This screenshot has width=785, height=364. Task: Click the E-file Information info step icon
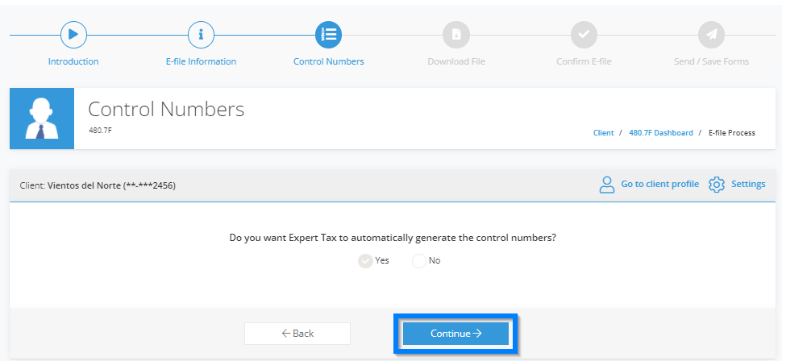[x=201, y=35]
